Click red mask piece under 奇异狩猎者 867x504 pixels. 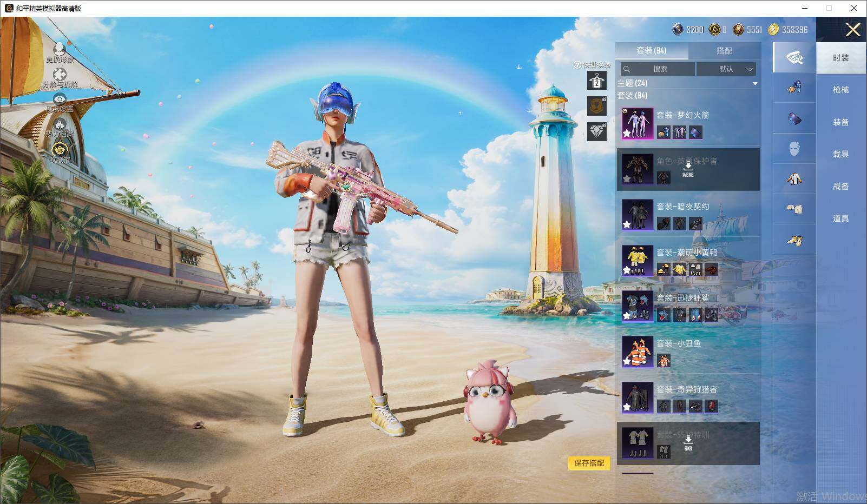[712, 406]
